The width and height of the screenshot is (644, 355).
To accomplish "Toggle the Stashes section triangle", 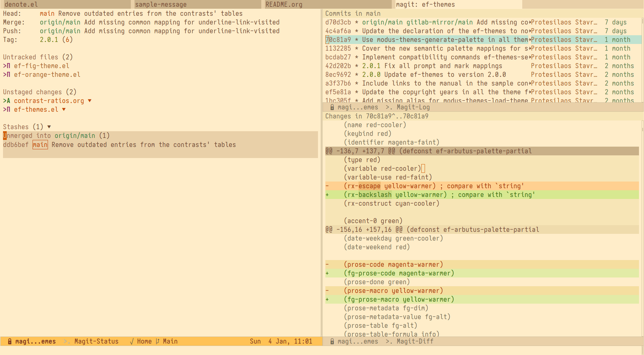I will point(49,127).
